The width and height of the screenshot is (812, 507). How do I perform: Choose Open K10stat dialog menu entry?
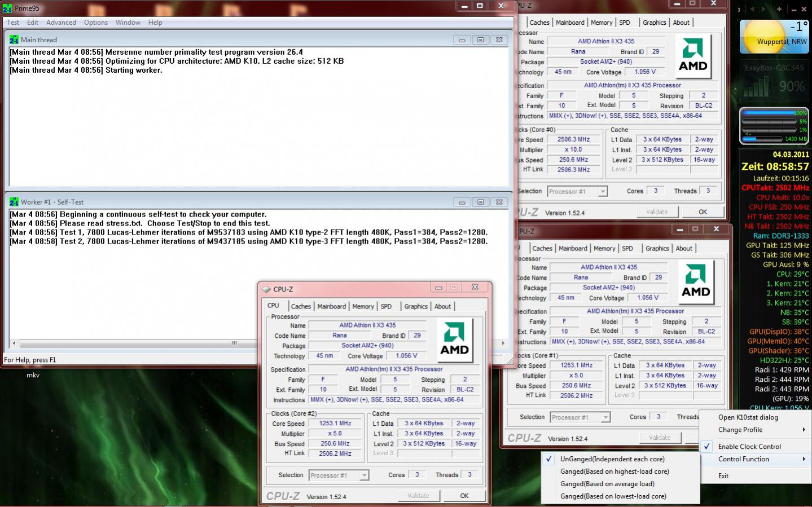point(748,417)
